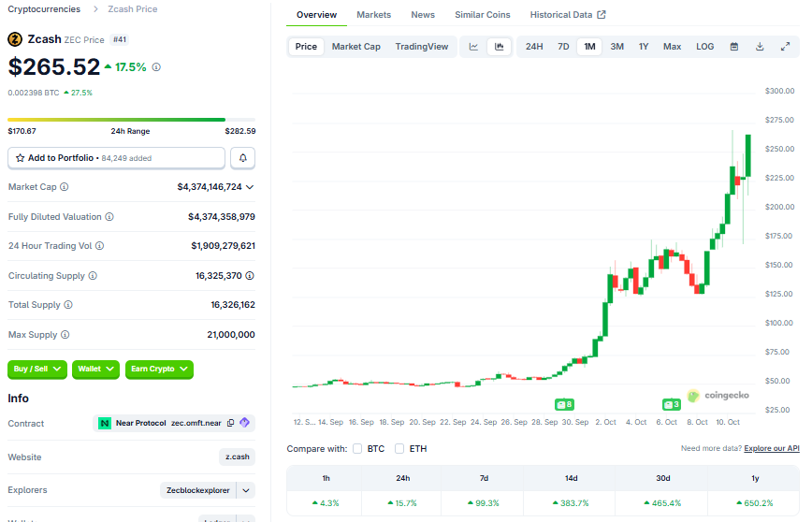
Task: Show Total Supply info icon
Action: point(68,305)
